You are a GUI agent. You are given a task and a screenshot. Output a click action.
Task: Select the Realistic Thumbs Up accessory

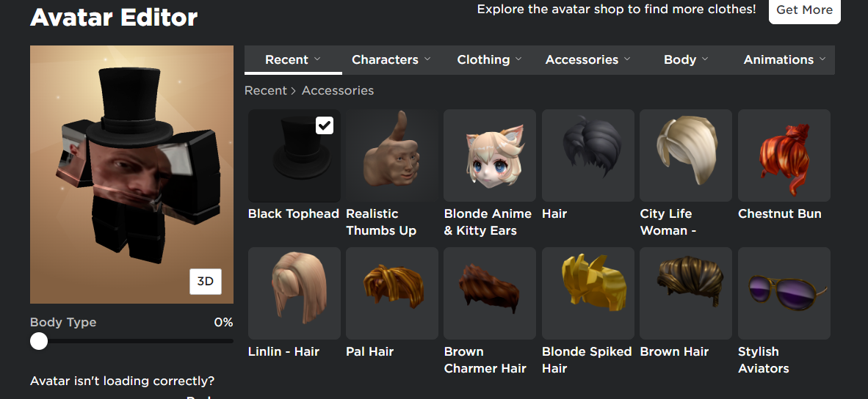pos(392,155)
